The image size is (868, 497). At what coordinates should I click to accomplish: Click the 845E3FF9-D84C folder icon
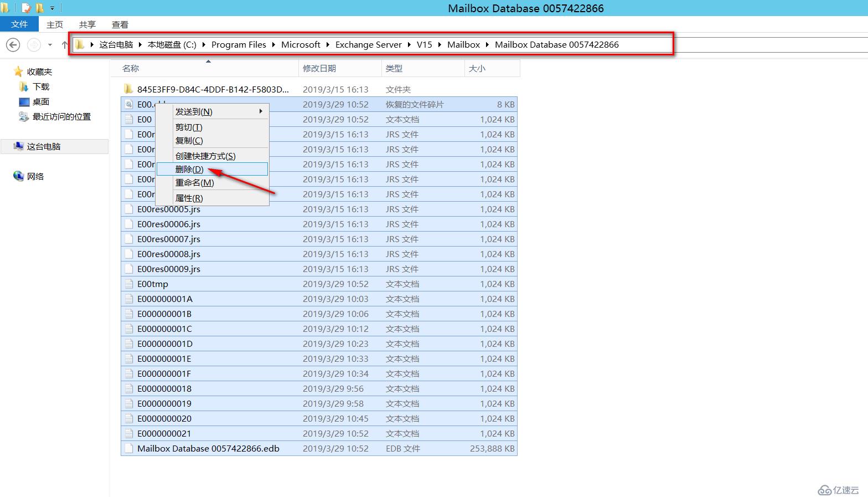coord(129,89)
